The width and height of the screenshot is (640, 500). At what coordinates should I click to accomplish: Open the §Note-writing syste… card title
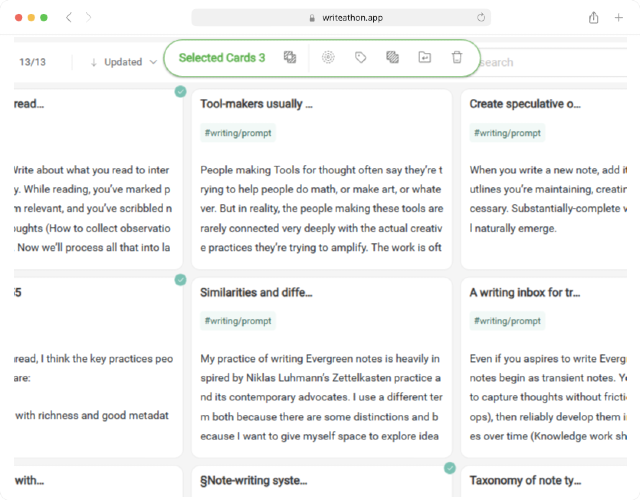click(253, 480)
